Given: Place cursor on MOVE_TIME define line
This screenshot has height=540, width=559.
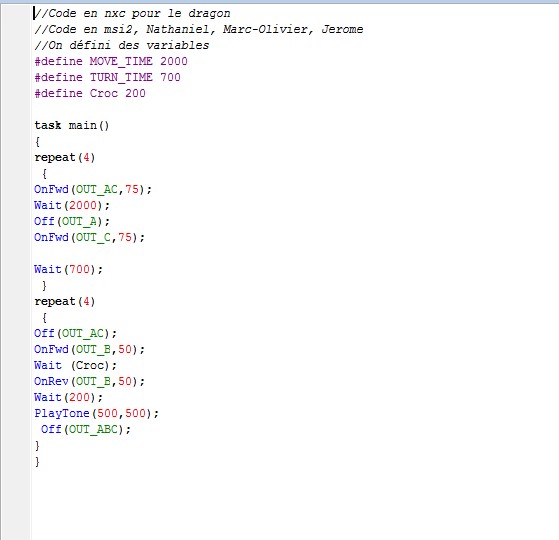Looking at the screenshot, I should (111, 61).
